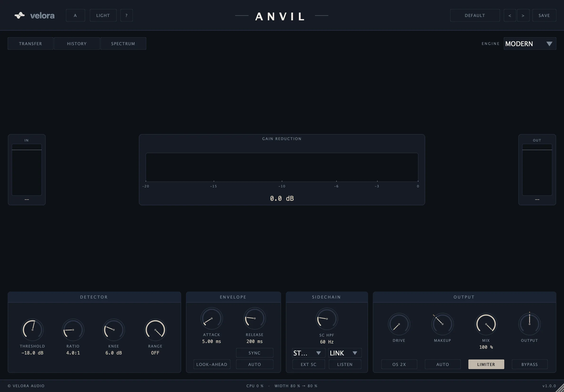Toggle sidechain LISTEN

[345, 364]
